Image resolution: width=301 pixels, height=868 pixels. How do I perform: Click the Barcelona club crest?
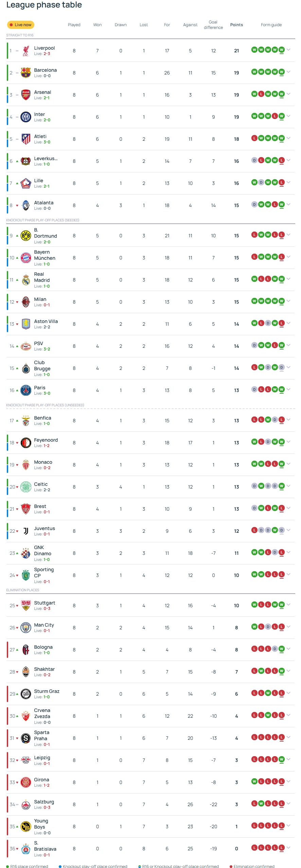tap(26, 73)
